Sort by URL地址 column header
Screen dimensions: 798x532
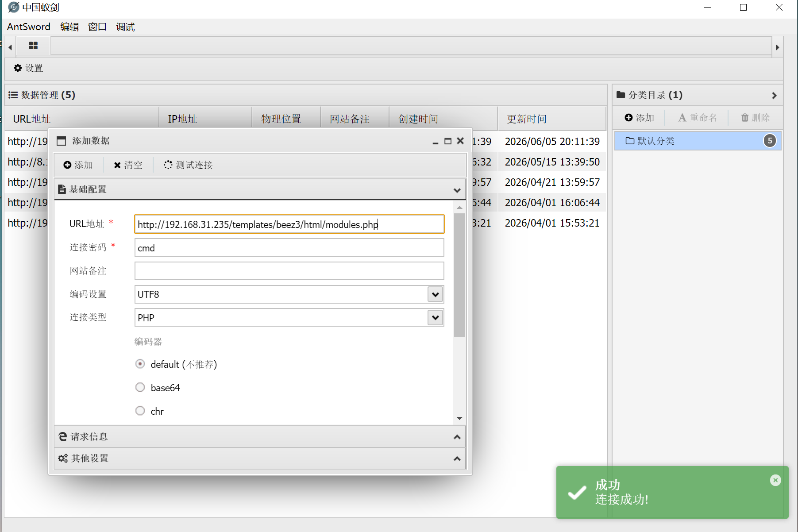82,119
